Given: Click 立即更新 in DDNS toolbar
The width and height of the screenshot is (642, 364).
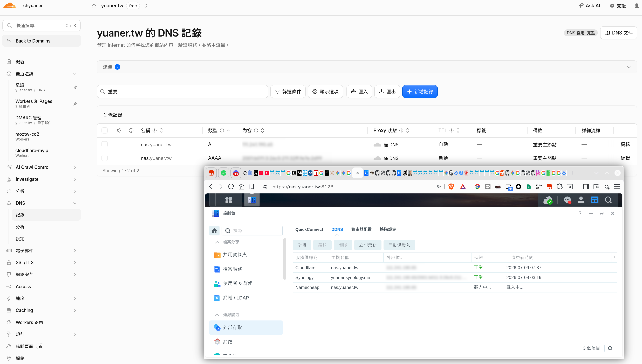Looking at the screenshot, I should point(367,245).
